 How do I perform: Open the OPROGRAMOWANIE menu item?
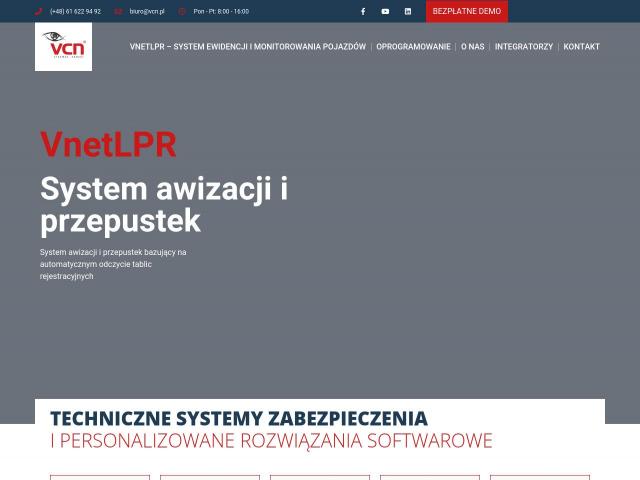point(413,47)
